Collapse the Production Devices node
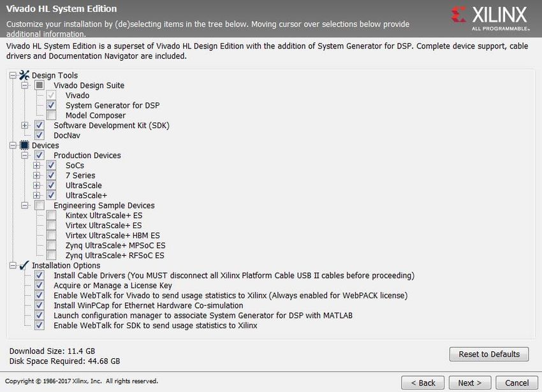 25,156
